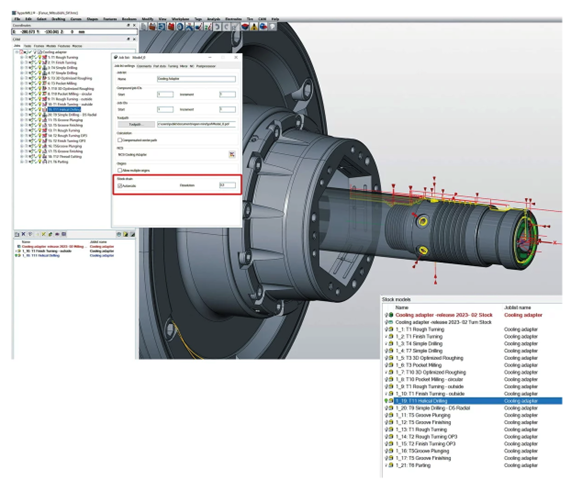
Task: Click the blue X delete icon in stock toolbar
Action: coord(23,234)
